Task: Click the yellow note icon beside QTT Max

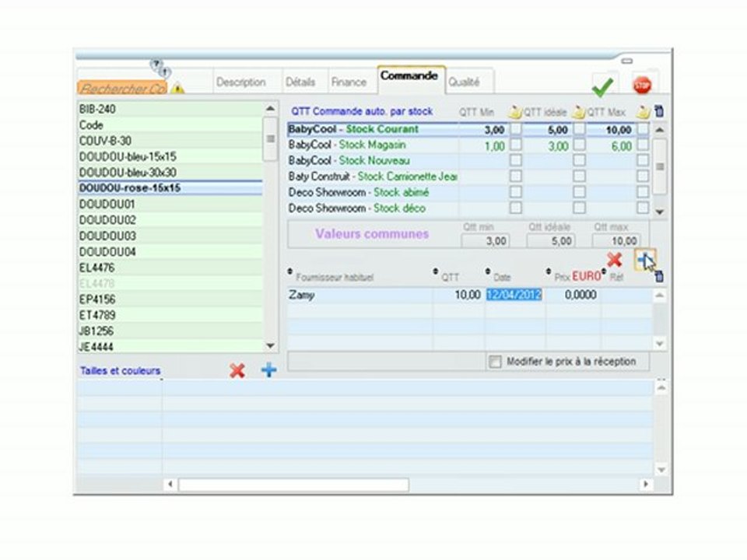Action: (x=643, y=112)
